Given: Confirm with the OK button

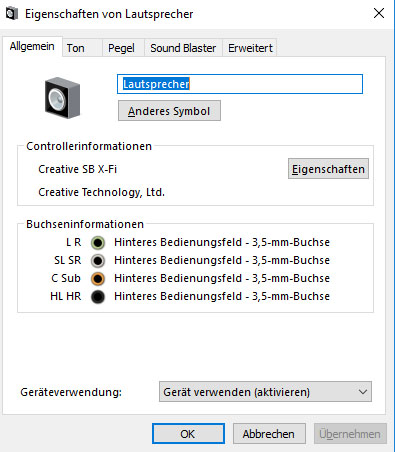Looking at the screenshot, I should pos(188,434).
